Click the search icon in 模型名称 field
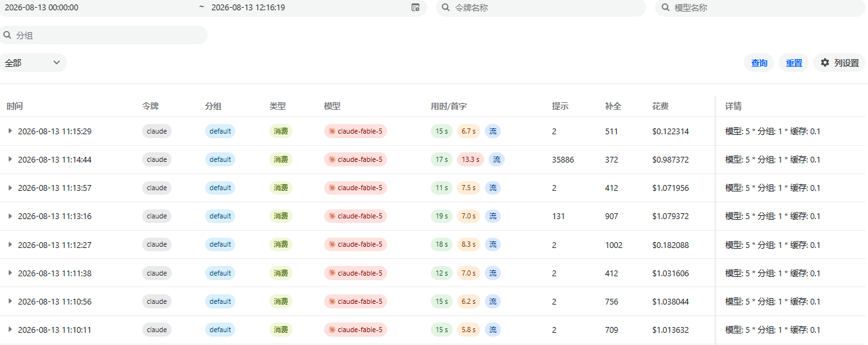This screenshot has height=345, width=868. [x=665, y=8]
